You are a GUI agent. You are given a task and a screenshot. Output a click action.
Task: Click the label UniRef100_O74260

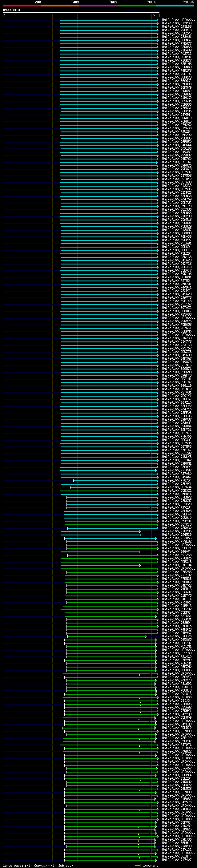tap(177, 125)
